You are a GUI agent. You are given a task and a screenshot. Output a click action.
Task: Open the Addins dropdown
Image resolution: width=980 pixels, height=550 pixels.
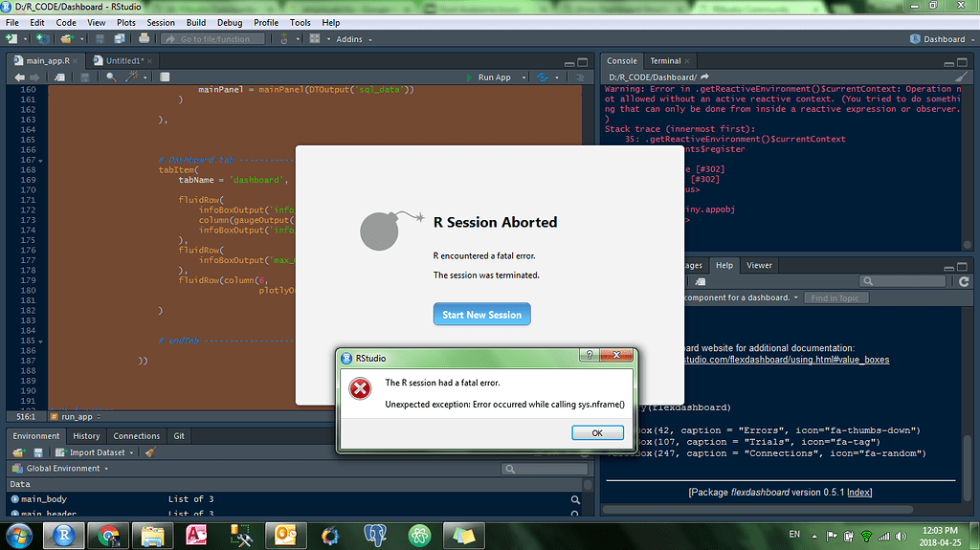[x=354, y=39]
